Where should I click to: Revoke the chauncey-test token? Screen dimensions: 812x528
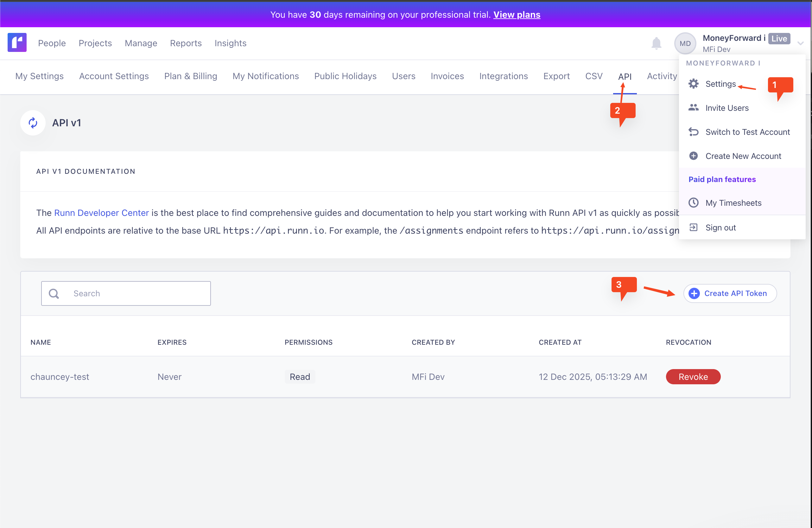(693, 377)
